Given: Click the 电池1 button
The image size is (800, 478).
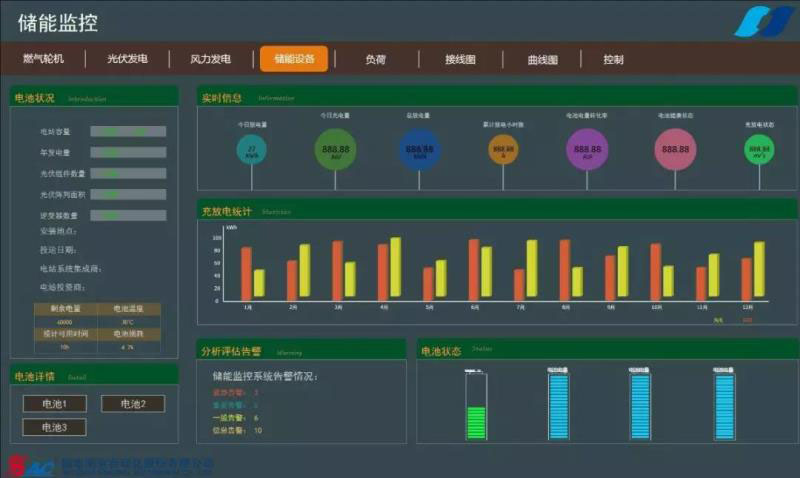Looking at the screenshot, I should pyautogui.click(x=54, y=404).
